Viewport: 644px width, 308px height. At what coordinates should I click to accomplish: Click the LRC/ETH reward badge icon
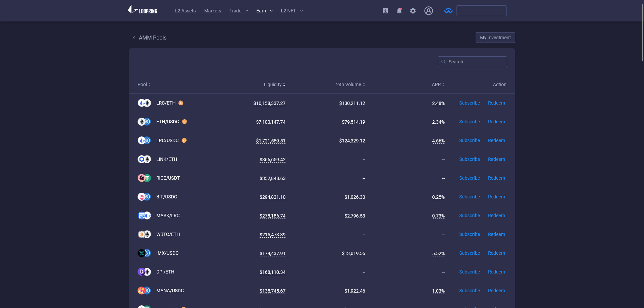(181, 103)
